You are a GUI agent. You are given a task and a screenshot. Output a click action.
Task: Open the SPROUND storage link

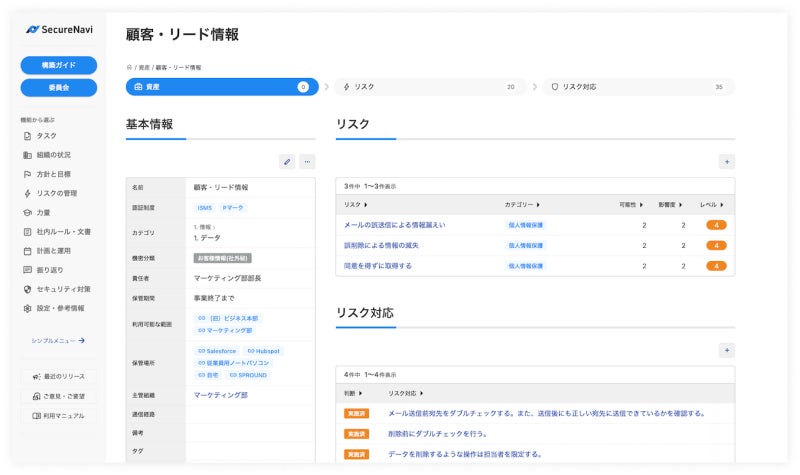coord(248,375)
